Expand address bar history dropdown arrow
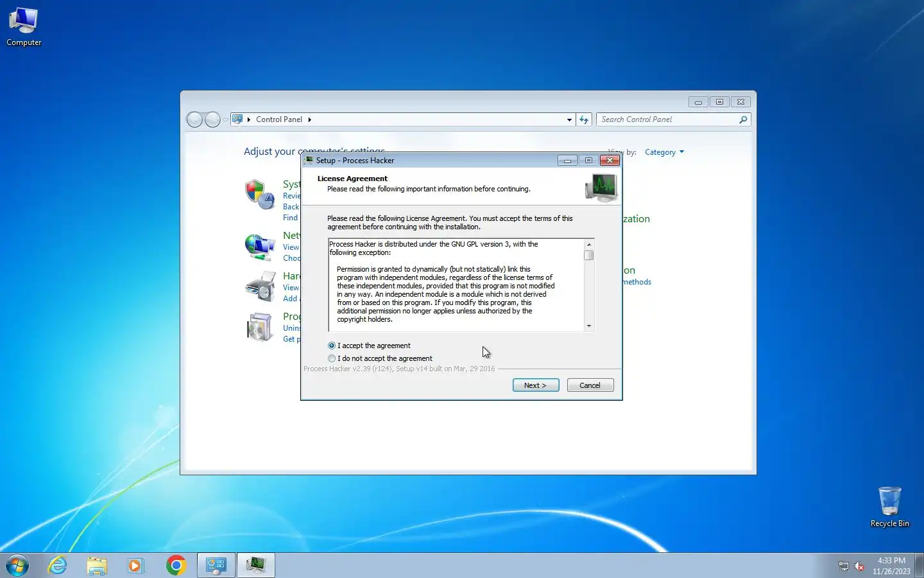 point(569,119)
